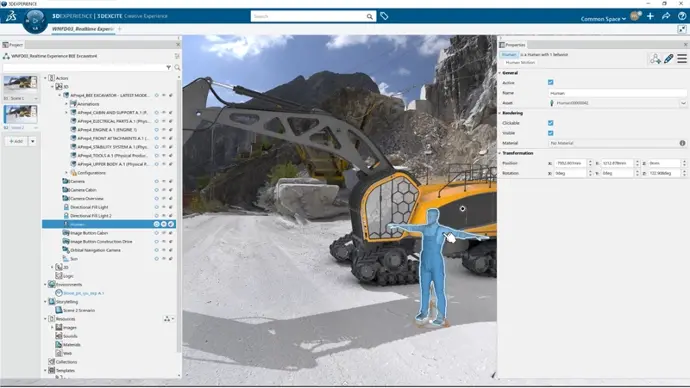The height and width of the screenshot is (388, 690).
Task: Click the Add scene button
Action: coord(16,141)
